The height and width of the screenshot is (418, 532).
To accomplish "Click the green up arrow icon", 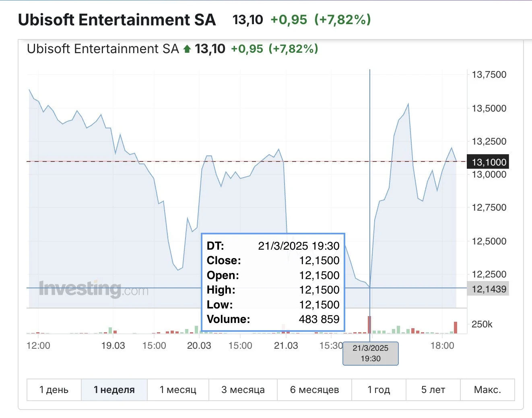I will pos(187,49).
